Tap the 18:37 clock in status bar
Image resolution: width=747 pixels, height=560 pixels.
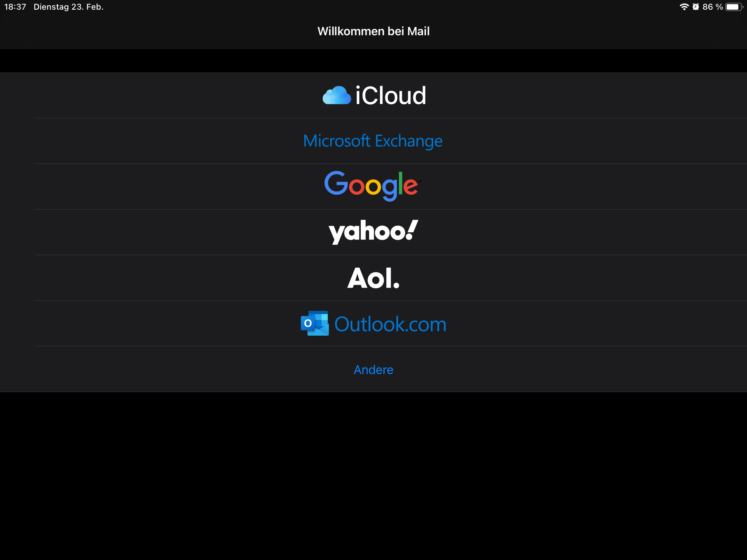click(x=15, y=7)
